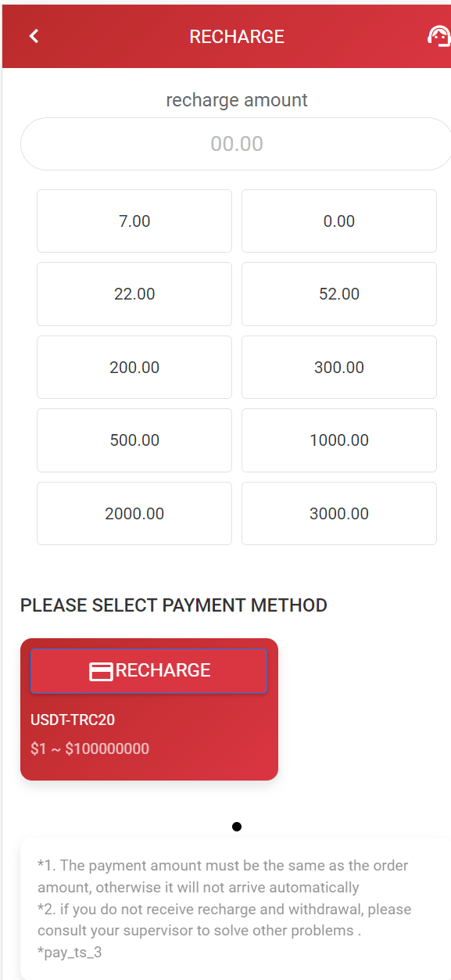
Task: Tap the 500.00 amount tile
Action: (x=134, y=440)
